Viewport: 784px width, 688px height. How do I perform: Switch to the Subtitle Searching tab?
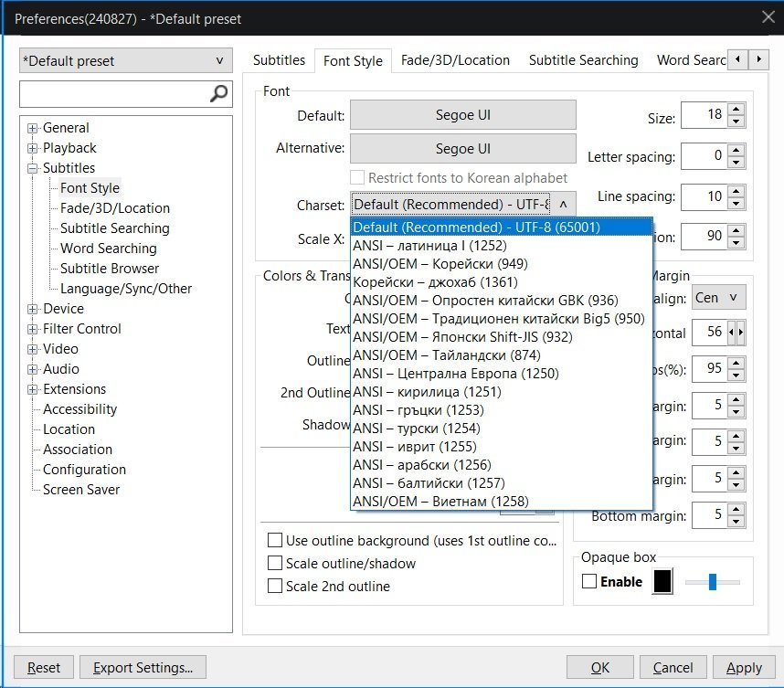[583, 60]
